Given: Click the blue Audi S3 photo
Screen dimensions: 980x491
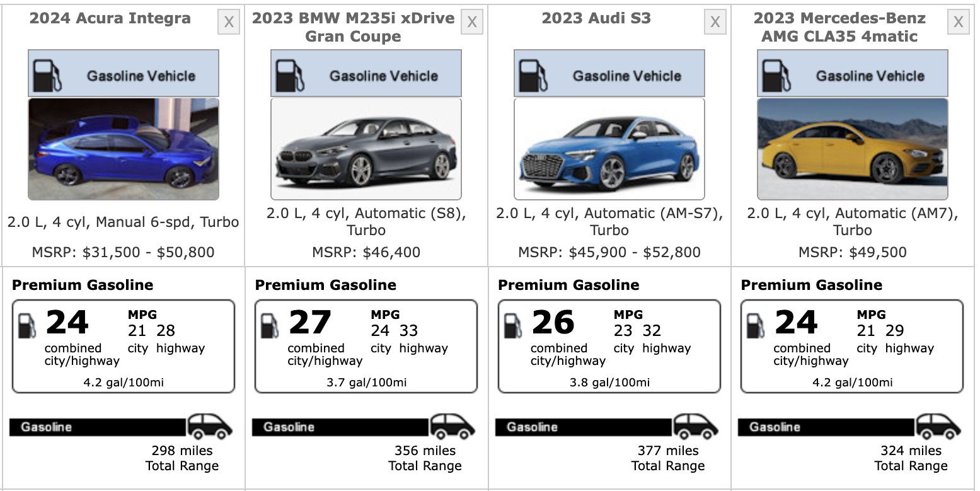Looking at the screenshot, I should (609, 149).
